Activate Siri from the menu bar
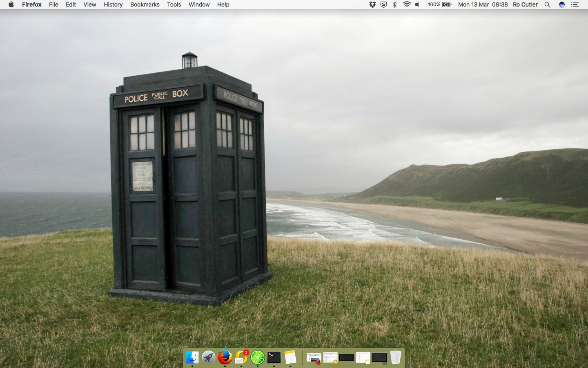 pyautogui.click(x=562, y=4)
